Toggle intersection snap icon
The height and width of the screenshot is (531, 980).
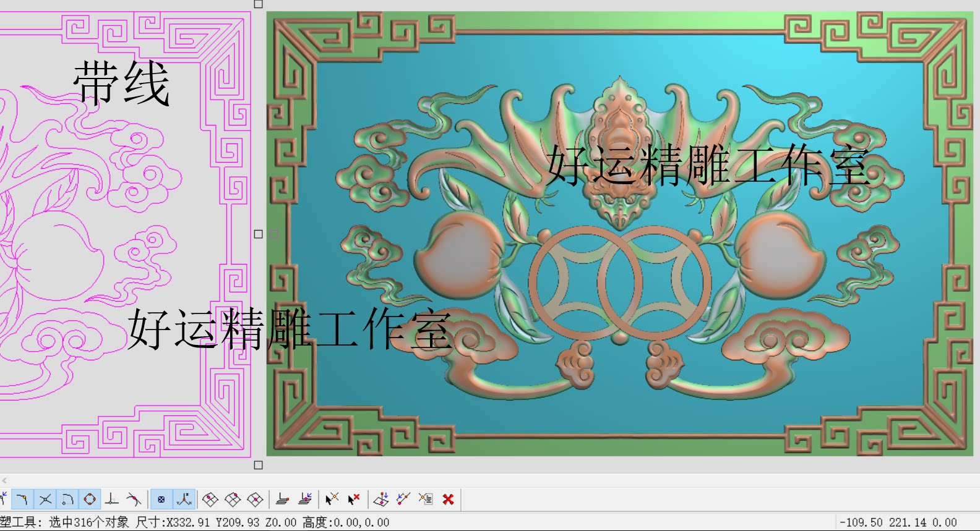45,499
